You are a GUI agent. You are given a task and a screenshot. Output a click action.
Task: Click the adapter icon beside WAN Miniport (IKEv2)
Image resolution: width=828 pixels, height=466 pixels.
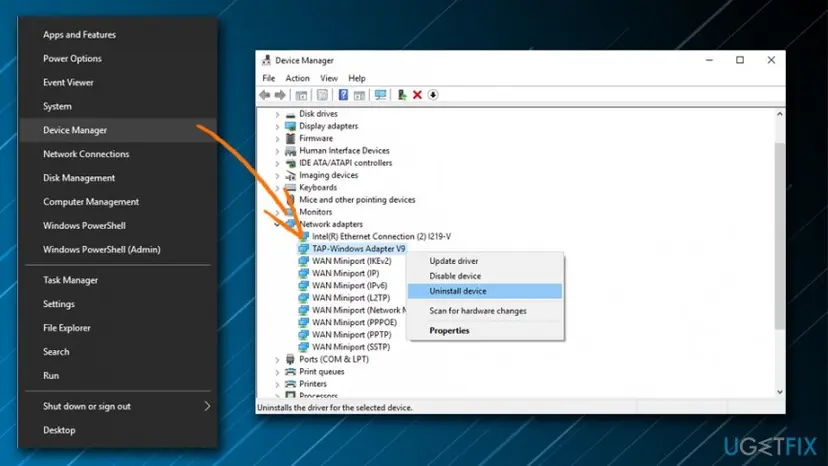(303, 261)
